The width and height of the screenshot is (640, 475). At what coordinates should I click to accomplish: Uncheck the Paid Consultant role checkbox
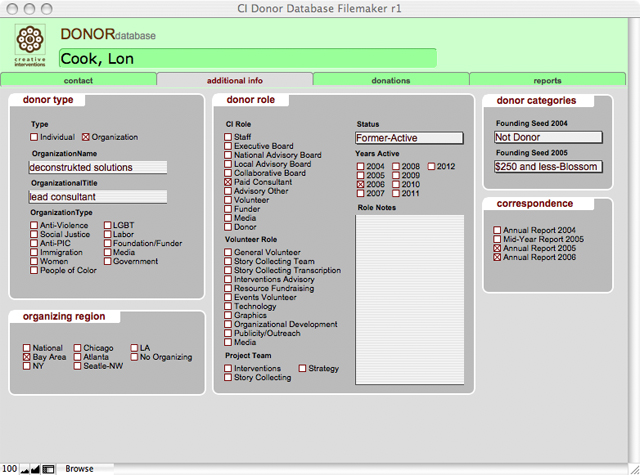pyautogui.click(x=228, y=183)
